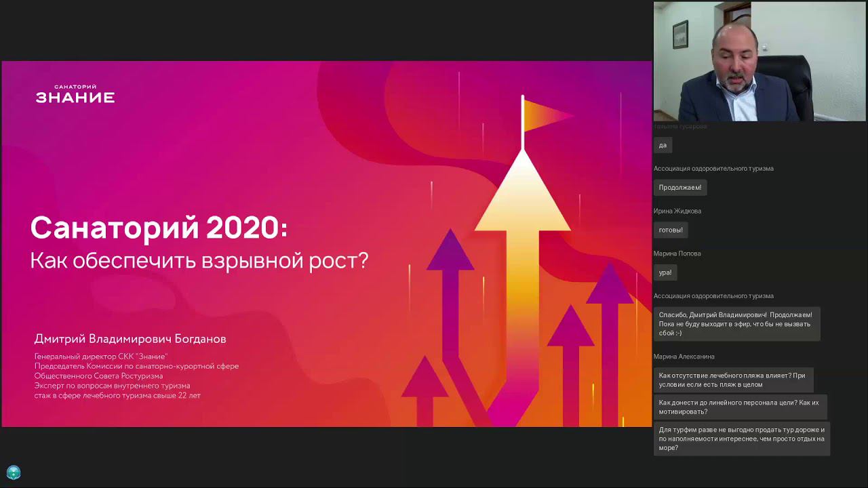The width and height of the screenshot is (868, 488).
Task: Click the sender name "Марина Алексанина"
Action: (684, 357)
